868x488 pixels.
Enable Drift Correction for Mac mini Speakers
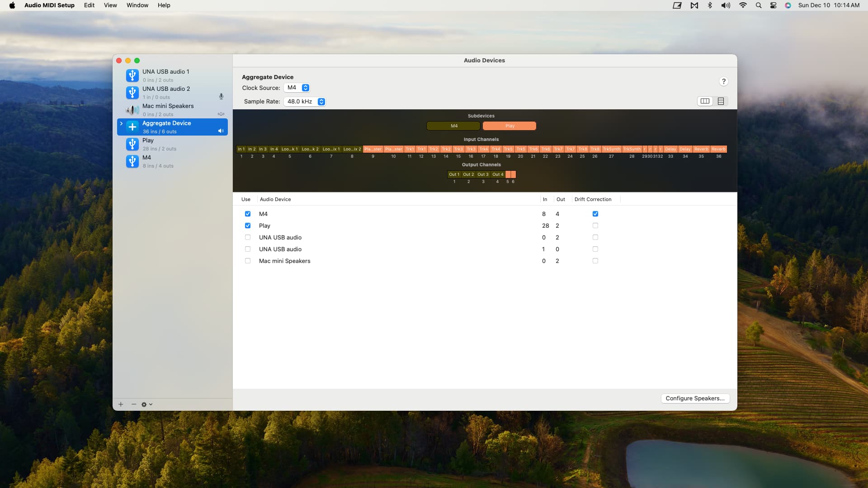coord(595,261)
